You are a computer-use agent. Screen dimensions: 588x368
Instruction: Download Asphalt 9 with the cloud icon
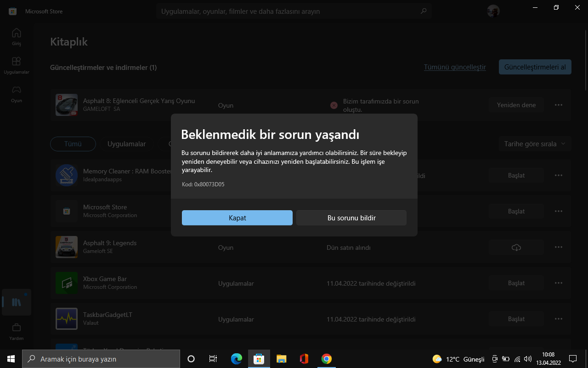click(x=516, y=247)
